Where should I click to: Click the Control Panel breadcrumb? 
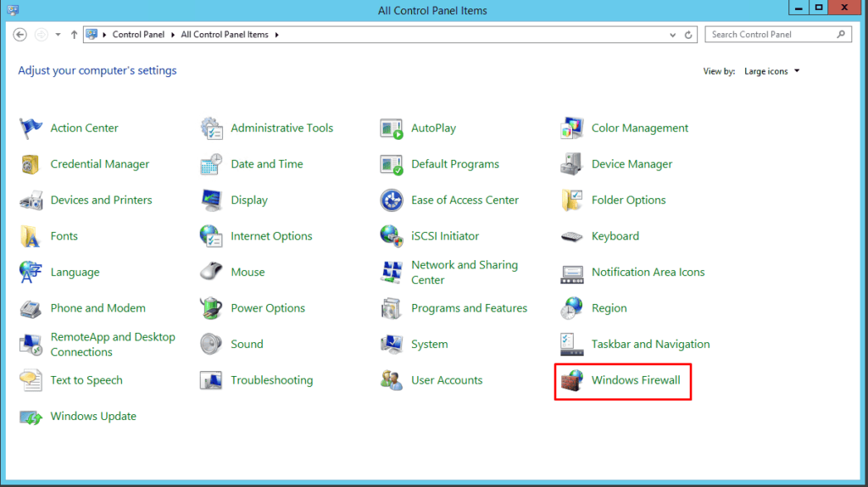pyautogui.click(x=138, y=35)
